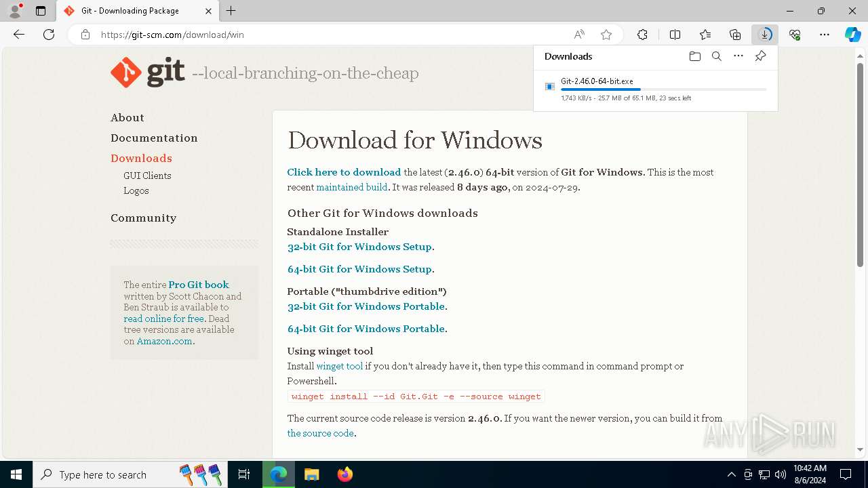The image size is (868, 488).
Task: Open volume control in tray
Action: [780, 474]
